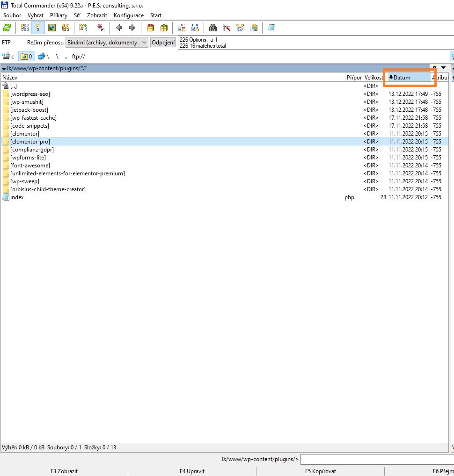Click the unpack files archive icon
The width and height of the screenshot is (454, 476).
click(164, 28)
